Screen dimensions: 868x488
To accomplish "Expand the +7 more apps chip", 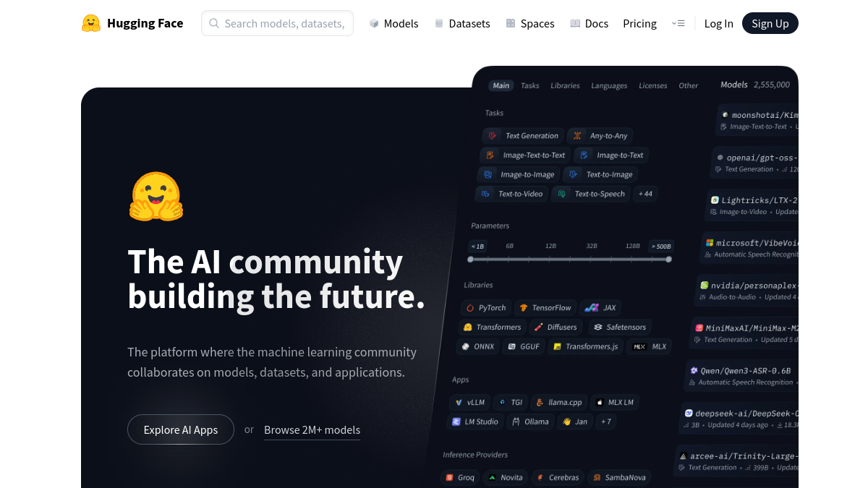I will (605, 421).
